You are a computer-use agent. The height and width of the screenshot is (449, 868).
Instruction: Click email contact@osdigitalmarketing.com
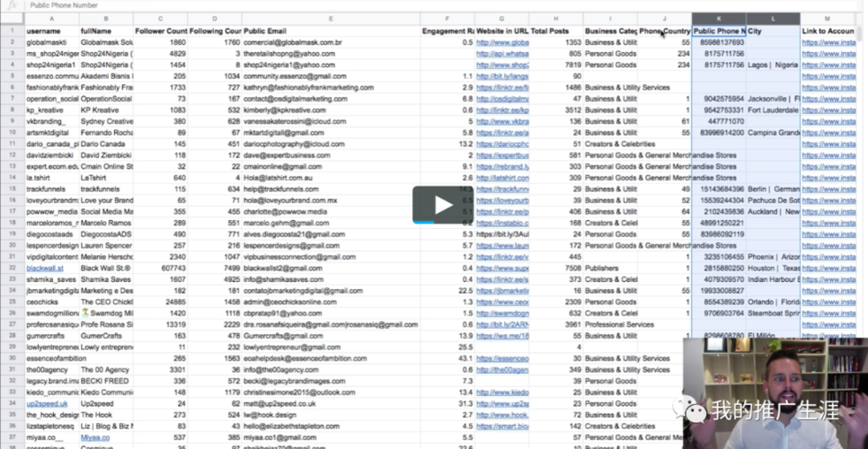click(x=296, y=99)
